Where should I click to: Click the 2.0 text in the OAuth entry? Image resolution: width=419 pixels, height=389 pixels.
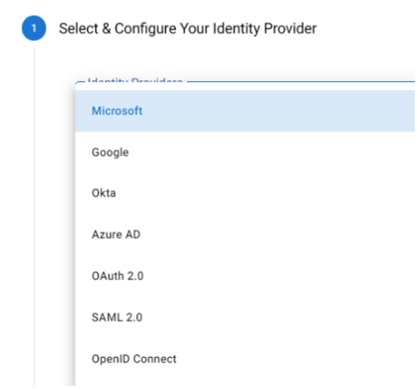pos(135,276)
